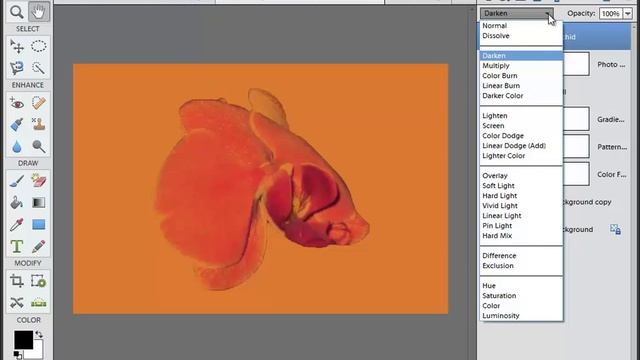640x360 pixels.
Task: Reset default colors mini swatch icon
Action: pyautogui.click(x=18, y=355)
